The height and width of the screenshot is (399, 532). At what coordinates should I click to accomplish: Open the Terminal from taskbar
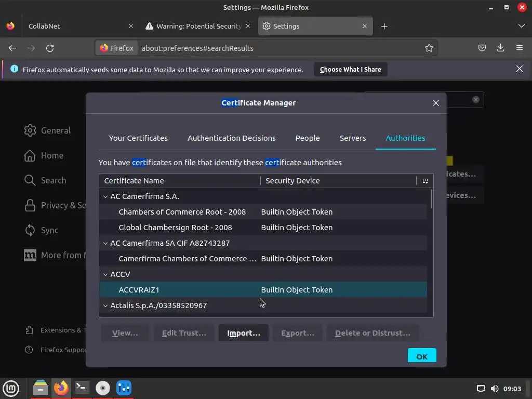(82, 388)
